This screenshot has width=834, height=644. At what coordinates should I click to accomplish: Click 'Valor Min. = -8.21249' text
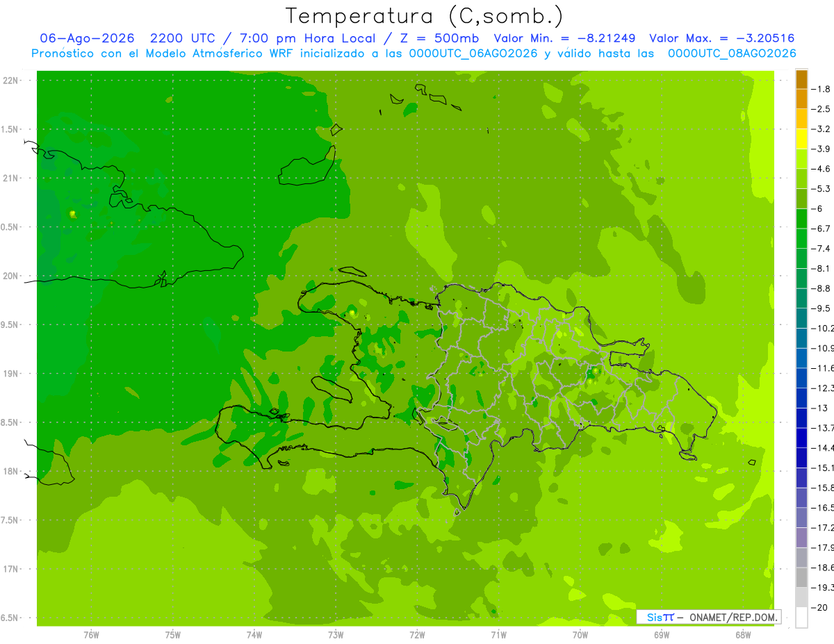[564, 38]
